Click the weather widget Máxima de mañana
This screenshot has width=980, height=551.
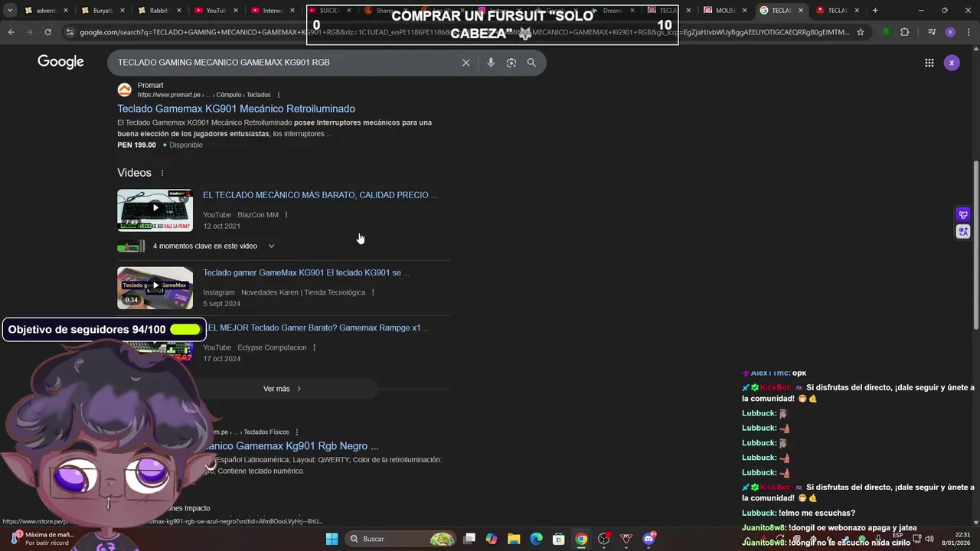click(x=42, y=539)
